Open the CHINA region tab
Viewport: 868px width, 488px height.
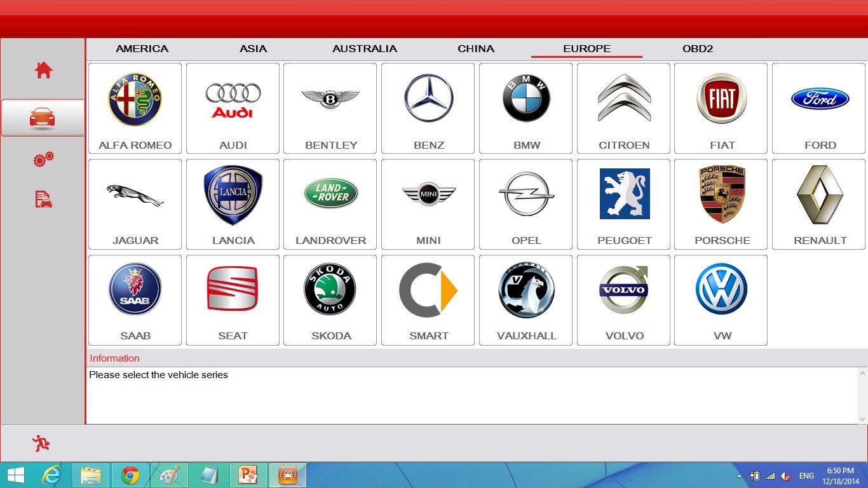pyautogui.click(x=476, y=48)
